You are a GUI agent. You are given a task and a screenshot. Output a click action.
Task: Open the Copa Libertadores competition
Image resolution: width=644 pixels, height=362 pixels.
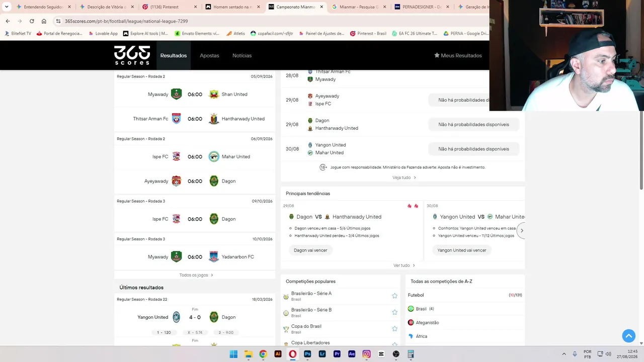(x=310, y=343)
